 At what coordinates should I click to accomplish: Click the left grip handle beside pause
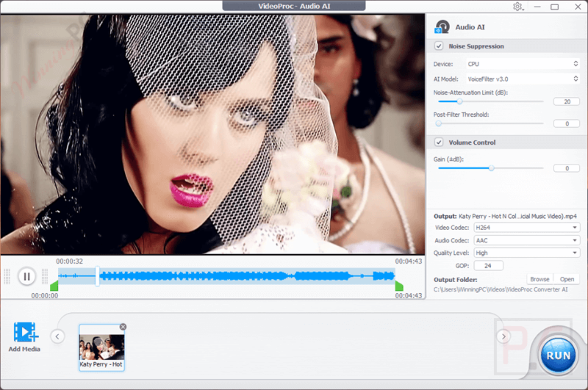point(7,276)
